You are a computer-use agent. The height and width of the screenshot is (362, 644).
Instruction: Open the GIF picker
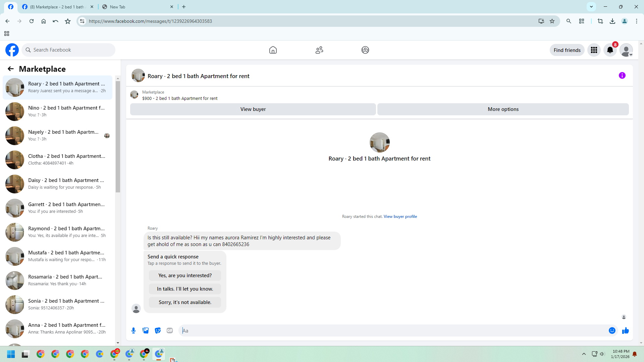(x=170, y=330)
